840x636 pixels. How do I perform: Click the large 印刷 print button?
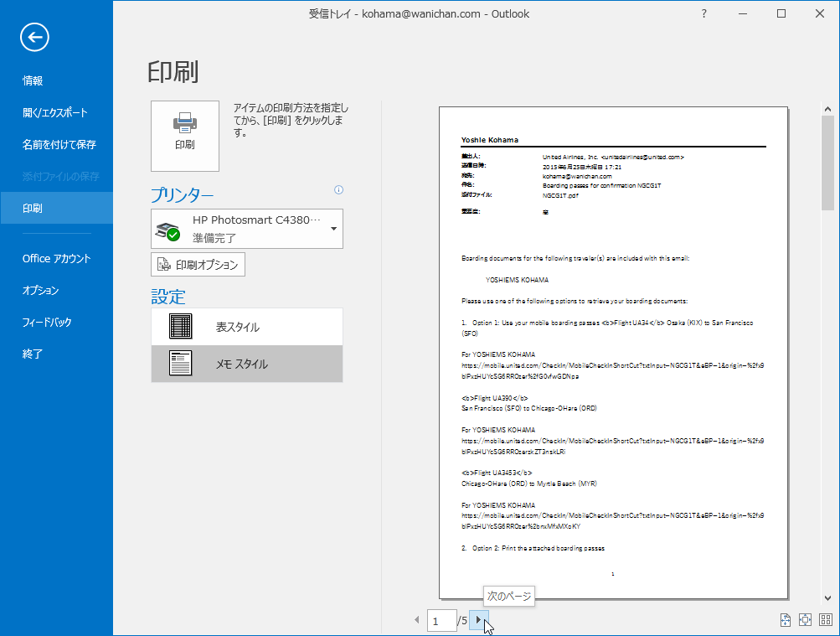pyautogui.click(x=185, y=136)
